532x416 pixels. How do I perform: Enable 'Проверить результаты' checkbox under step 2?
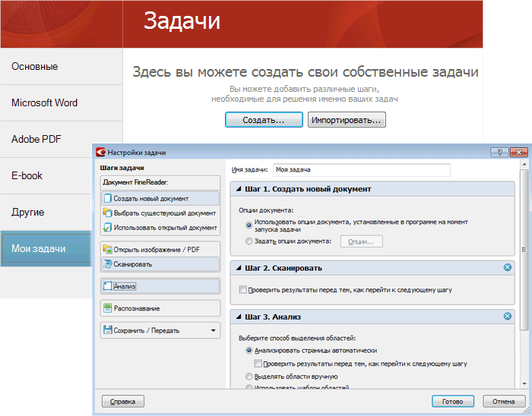(243, 289)
